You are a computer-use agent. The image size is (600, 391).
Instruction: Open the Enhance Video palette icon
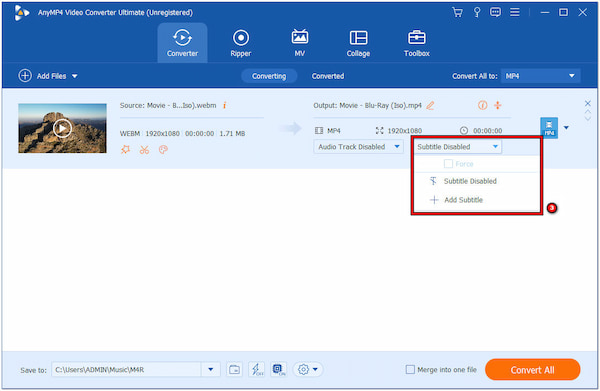click(163, 150)
